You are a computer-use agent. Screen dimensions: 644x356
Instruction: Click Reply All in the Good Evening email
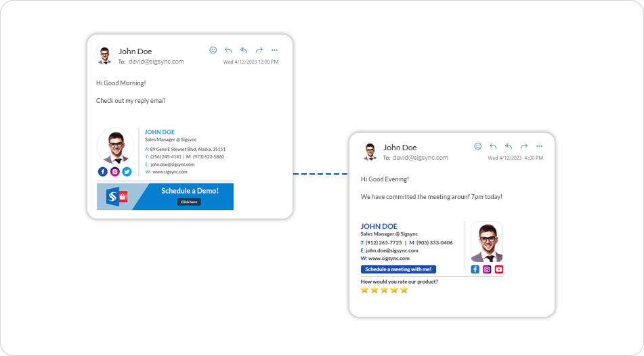click(x=508, y=146)
